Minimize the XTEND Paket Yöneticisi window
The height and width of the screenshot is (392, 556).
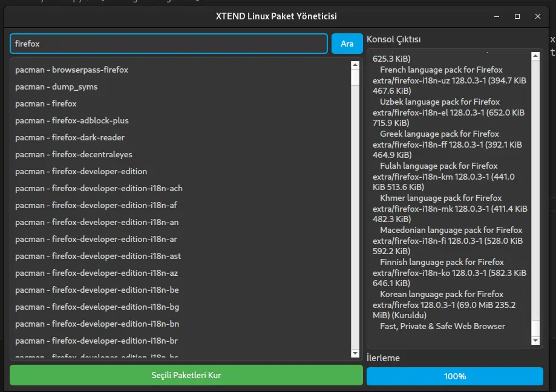pos(497,16)
